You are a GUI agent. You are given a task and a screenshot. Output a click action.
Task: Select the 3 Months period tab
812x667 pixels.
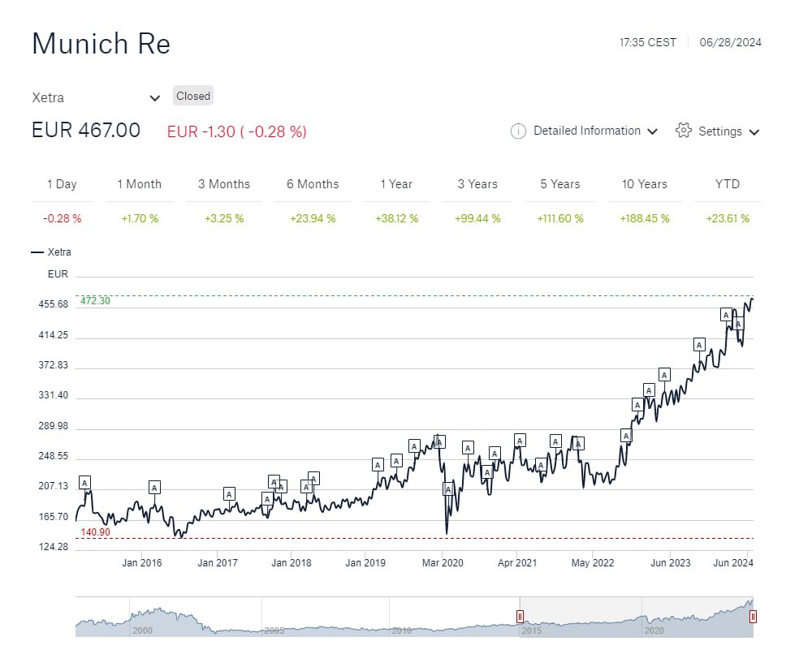(224, 184)
